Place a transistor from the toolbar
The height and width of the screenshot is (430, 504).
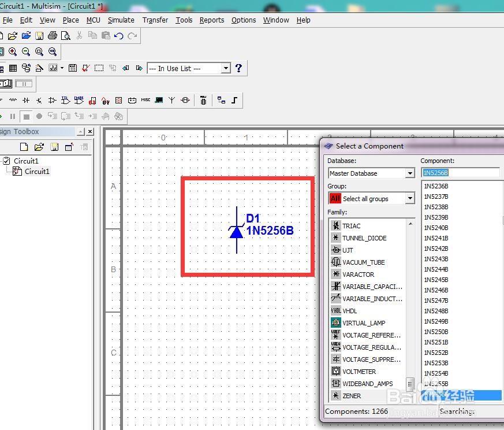(x=39, y=101)
